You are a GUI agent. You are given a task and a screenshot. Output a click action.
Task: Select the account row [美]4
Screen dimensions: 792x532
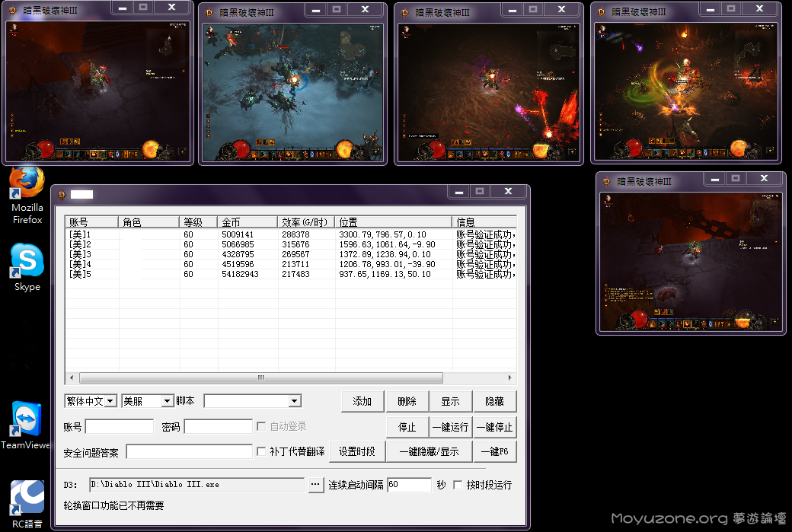291,264
